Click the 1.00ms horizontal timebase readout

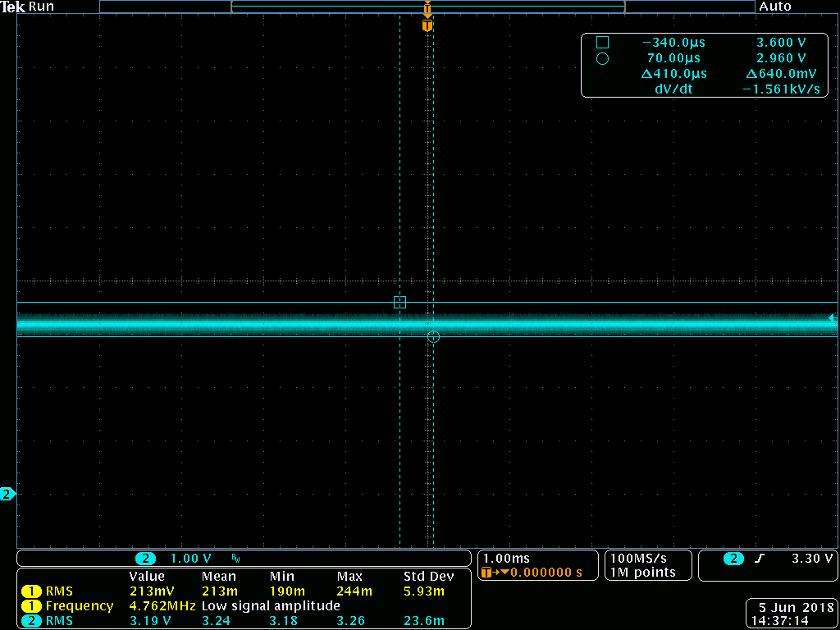coord(506,558)
